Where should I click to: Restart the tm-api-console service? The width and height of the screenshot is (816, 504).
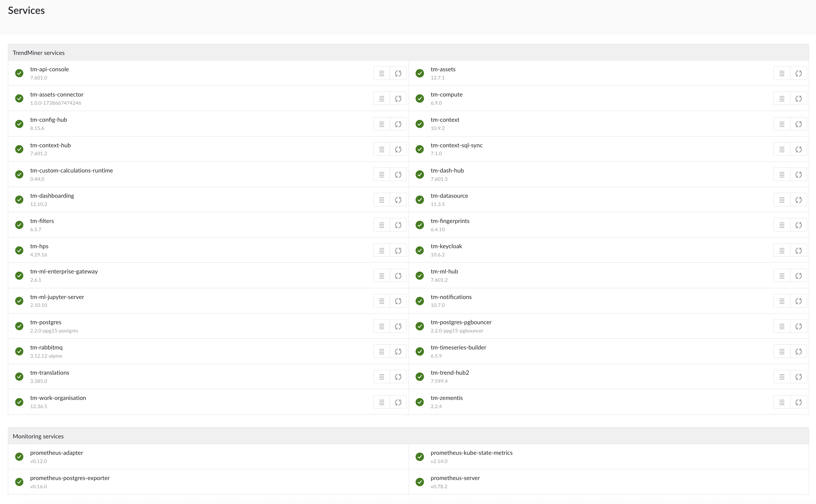tap(398, 73)
